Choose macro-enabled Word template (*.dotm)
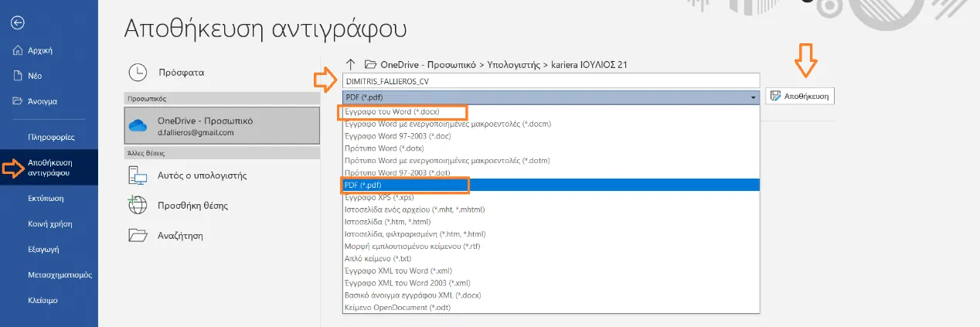 pos(551,160)
